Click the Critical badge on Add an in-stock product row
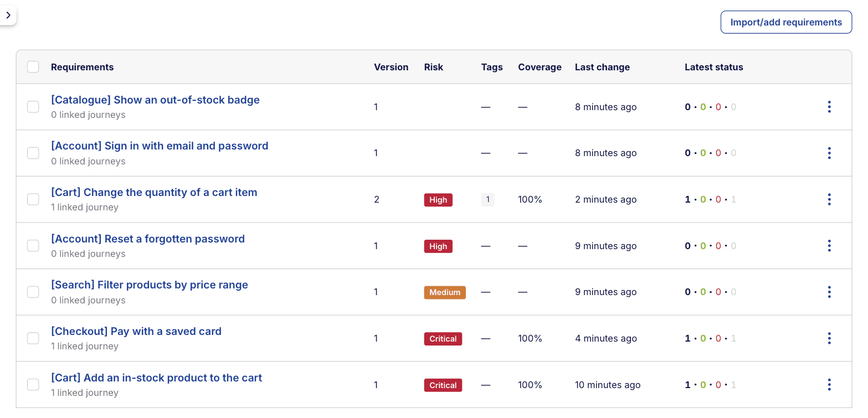The image size is (868, 418). pyautogui.click(x=443, y=385)
